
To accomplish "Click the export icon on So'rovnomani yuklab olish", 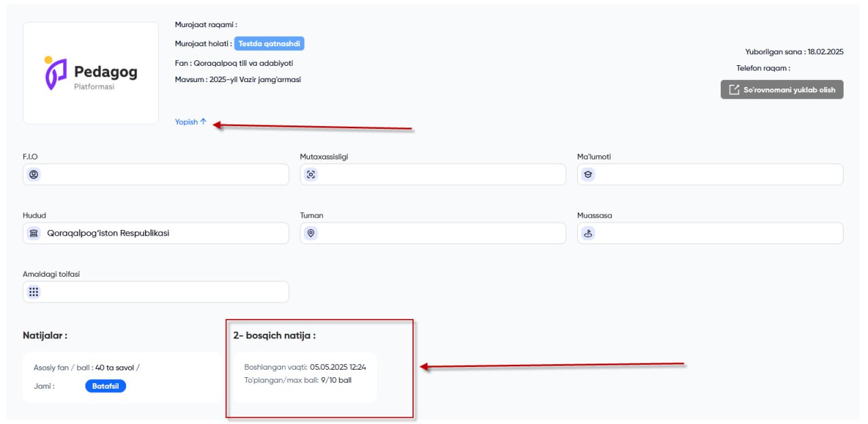I will tap(734, 90).
